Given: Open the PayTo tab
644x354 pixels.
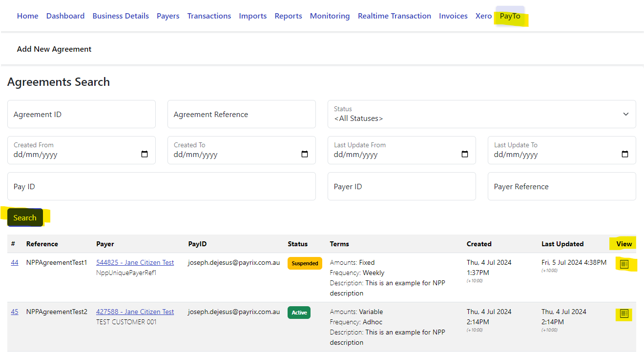Looking at the screenshot, I should click(x=510, y=16).
